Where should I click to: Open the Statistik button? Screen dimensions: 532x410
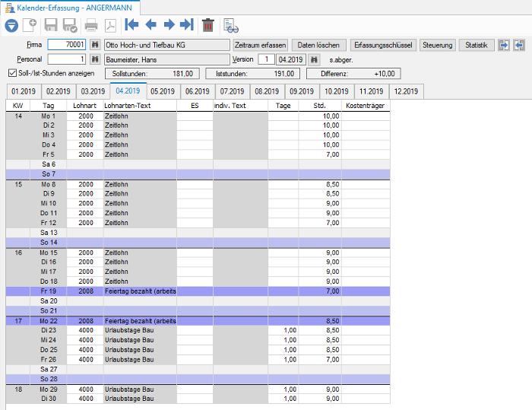476,45
